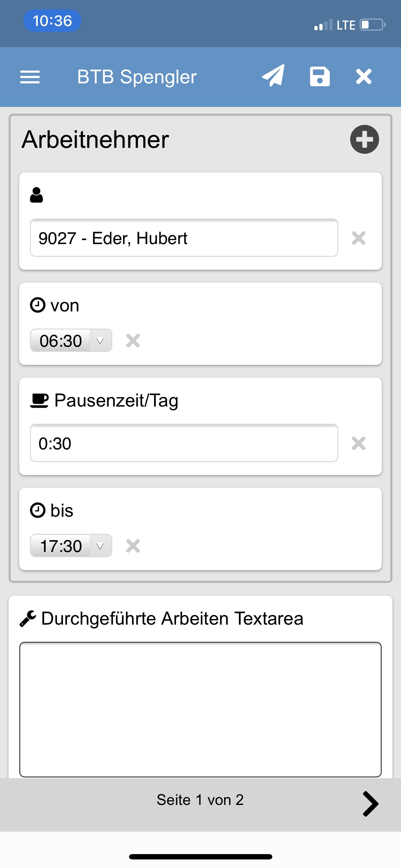Viewport: 401px width, 868px height.
Task: Send the form with paper plane icon
Action: 273,76
